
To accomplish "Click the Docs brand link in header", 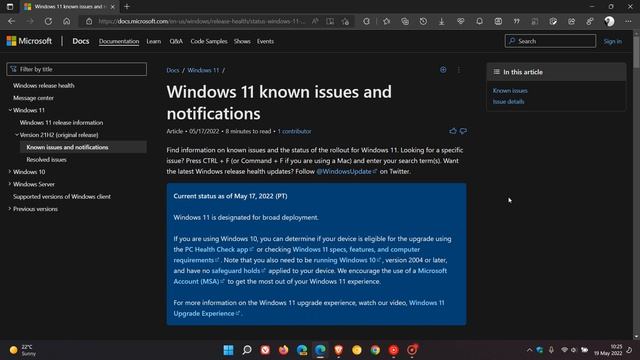I will click(80, 41).
